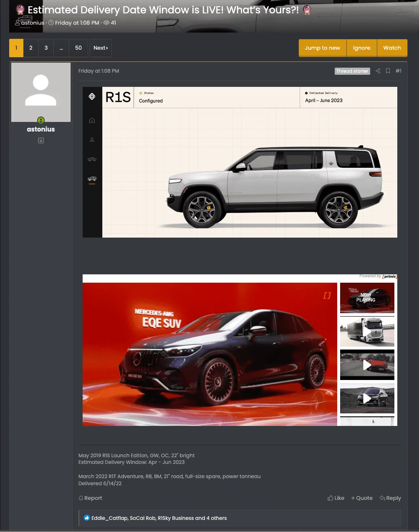
Task: Click the blue like reaction icon
Action: (x=87, y=518)
